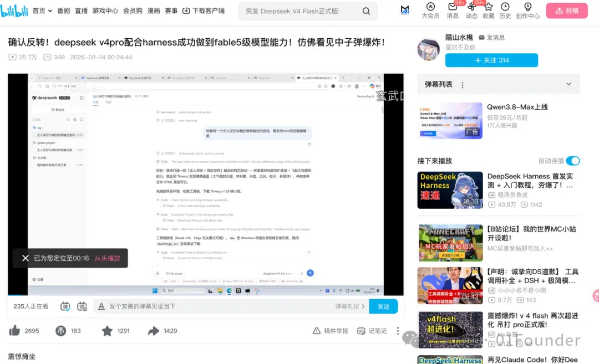
Task: Open v4flash 超进化 video thumbnail
Action: coord(450,330)
